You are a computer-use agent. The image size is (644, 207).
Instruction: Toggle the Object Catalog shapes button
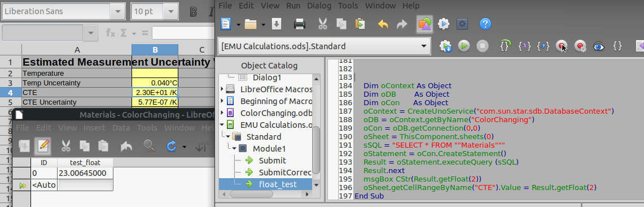point(424,24)
